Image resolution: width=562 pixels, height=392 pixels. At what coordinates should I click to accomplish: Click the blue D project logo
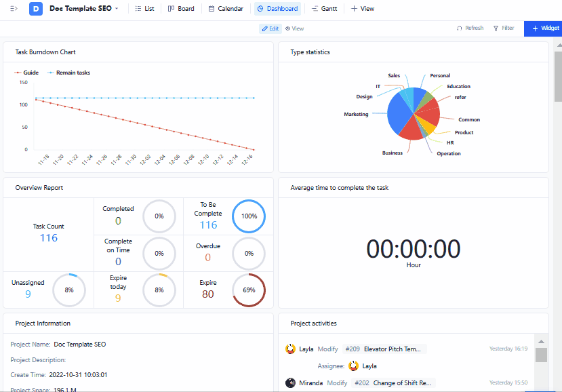coord(35,9)
